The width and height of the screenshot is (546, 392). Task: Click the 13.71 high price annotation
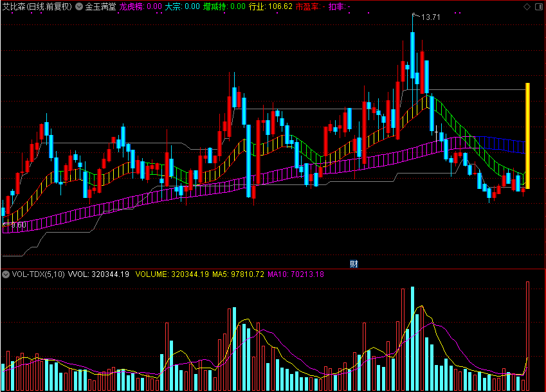click(x=430, y=17)
